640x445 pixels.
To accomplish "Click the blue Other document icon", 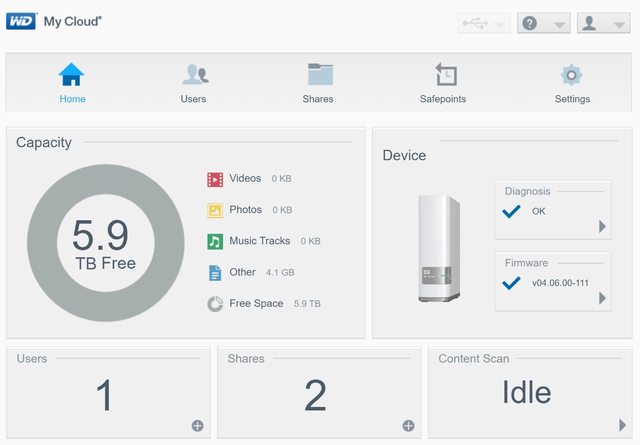I will point(214,272).
